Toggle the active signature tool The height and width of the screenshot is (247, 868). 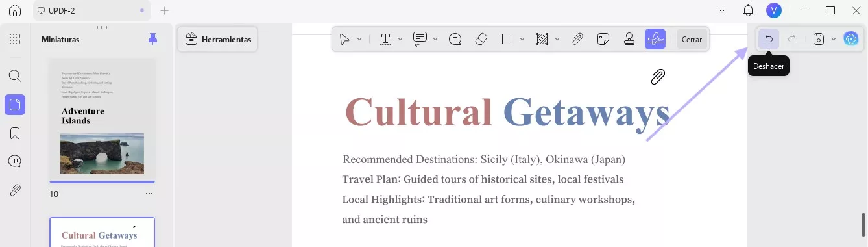(x=655, y=39)
